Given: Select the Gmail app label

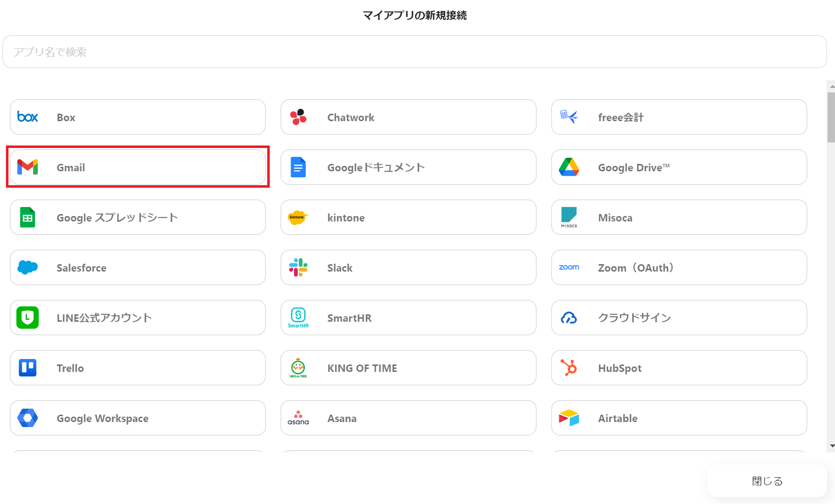Looking at the screenshot, I should pyautogui.click(x=71, y=167).
